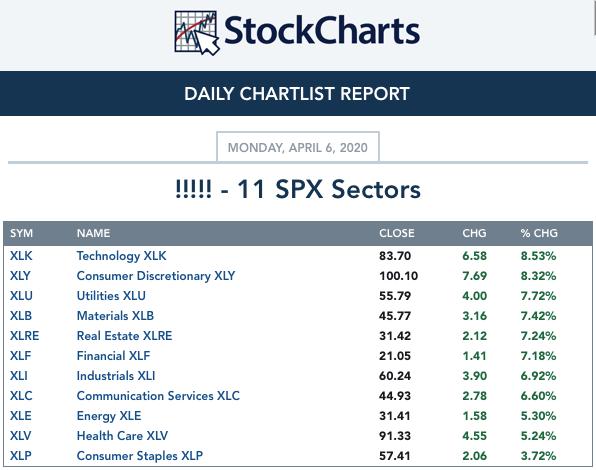Image resolution: width=596 pixels, height=470 pixels.
Task: Select the Materials XLB link
Action: click(x=115, y=316)
